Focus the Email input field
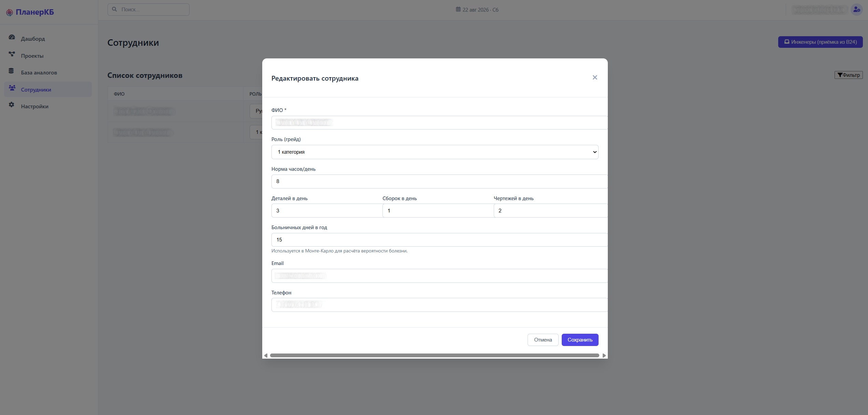This screenshot has width=868, height=415. click(x=439, y=276)
